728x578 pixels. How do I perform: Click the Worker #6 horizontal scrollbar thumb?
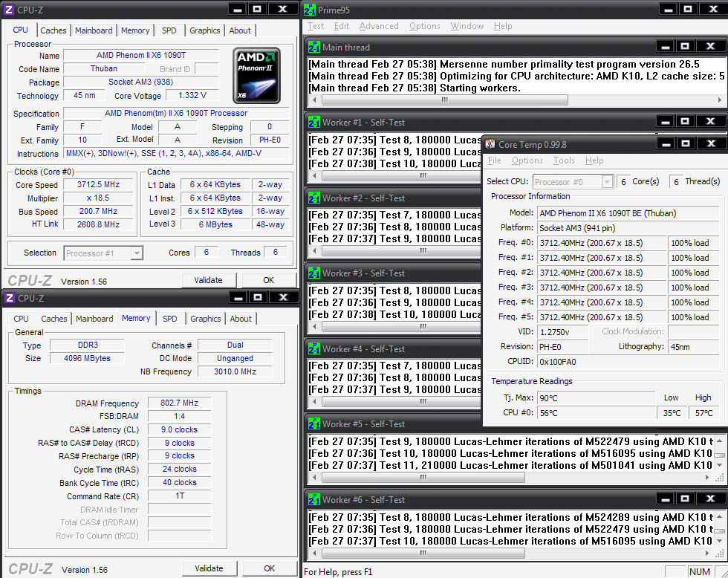pos(423,553)
